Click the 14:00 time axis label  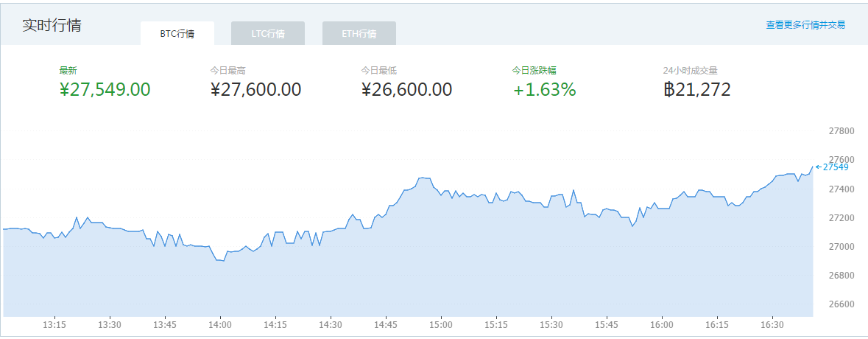(220, 325)
